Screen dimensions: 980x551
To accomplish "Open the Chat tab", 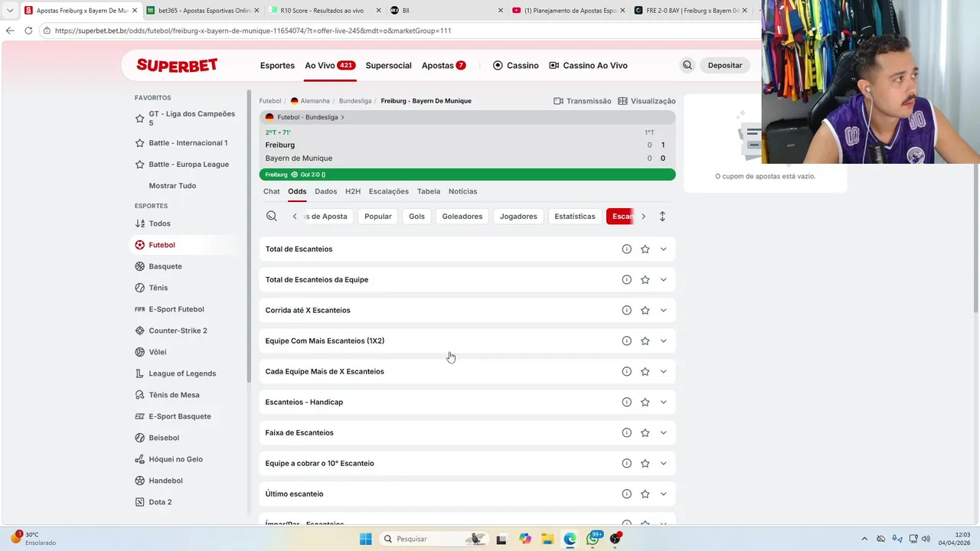I will (271, 191).
